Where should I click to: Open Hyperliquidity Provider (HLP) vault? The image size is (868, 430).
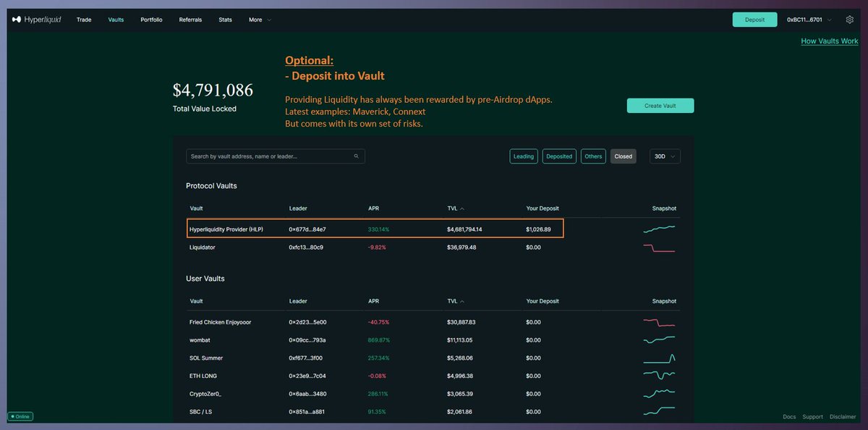coord(226,229)
